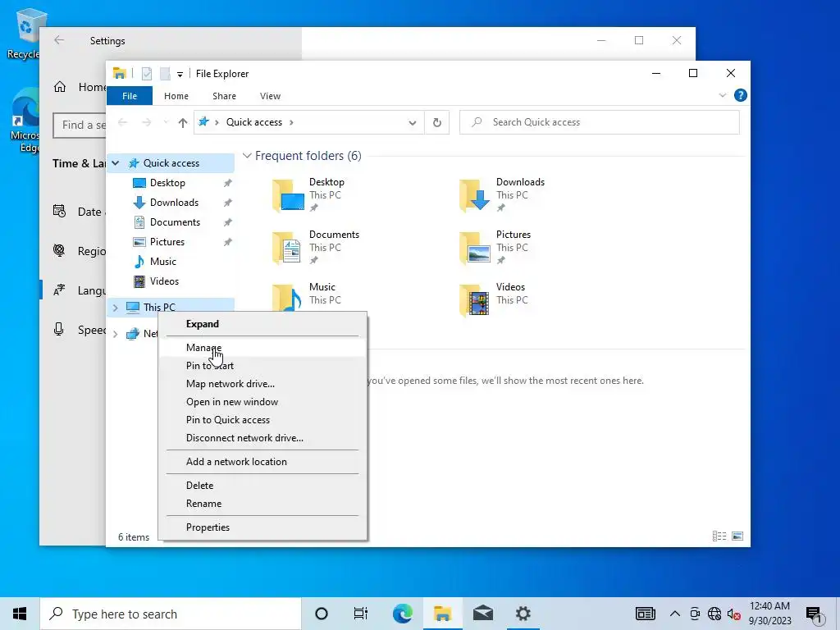Switch to large thumbnails view in status bar

(737, 536)
